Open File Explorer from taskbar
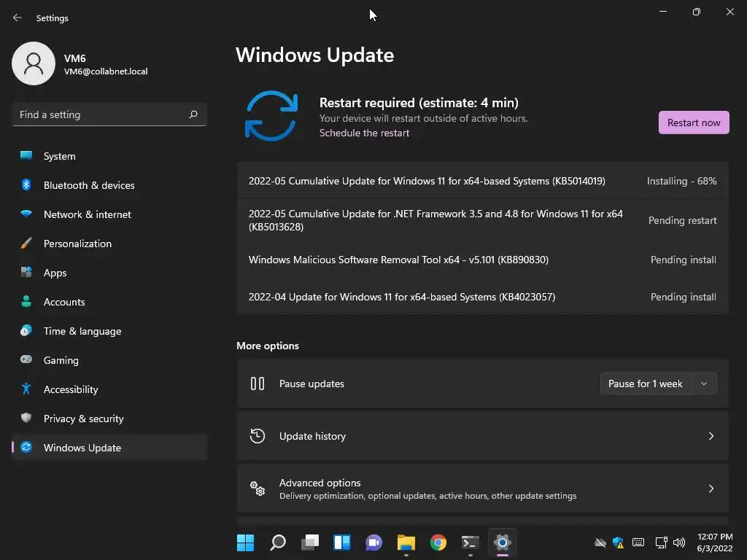The width and height of the screenshot is (747, 560). tap(406, 542)
